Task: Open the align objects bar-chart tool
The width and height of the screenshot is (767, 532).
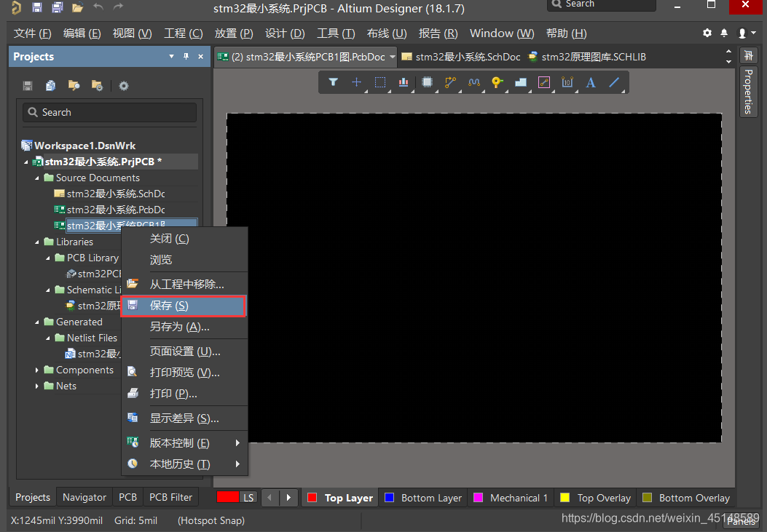Action: coord(404,83)
